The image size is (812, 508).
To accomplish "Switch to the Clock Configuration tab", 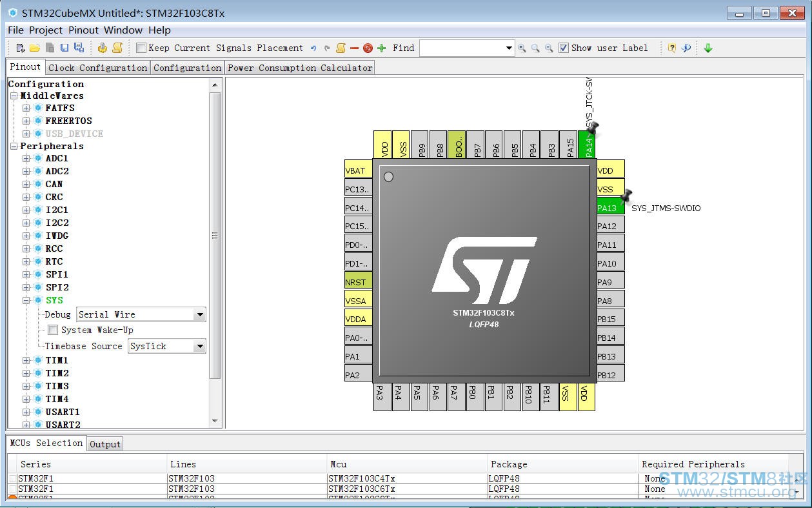I will [x=97, y=68].
